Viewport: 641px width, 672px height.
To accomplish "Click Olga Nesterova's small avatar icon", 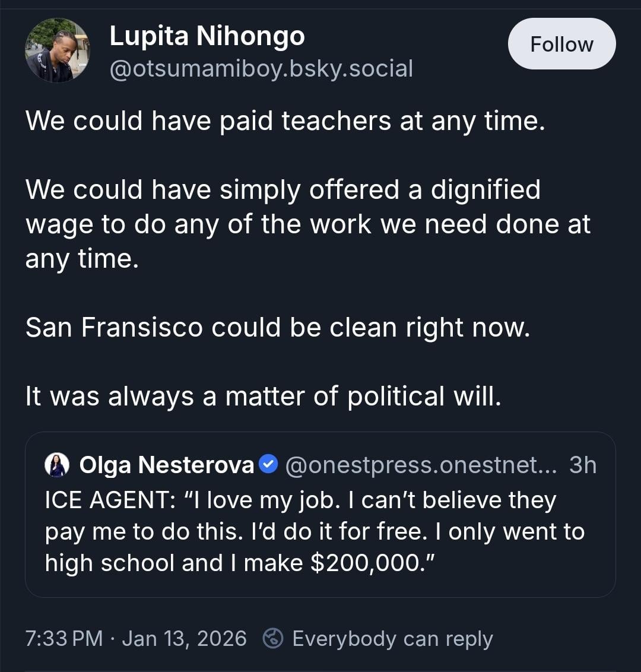I will click(x=57, y=465).
